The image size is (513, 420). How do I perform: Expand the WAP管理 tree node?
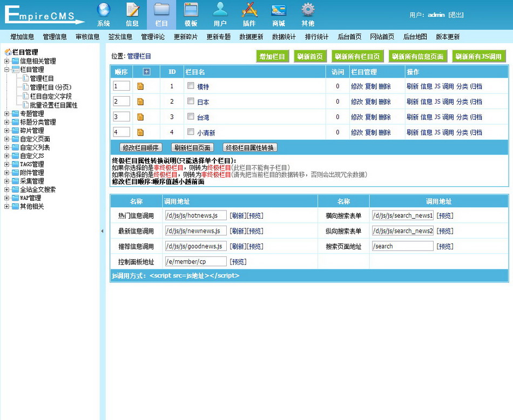(6, 198)
